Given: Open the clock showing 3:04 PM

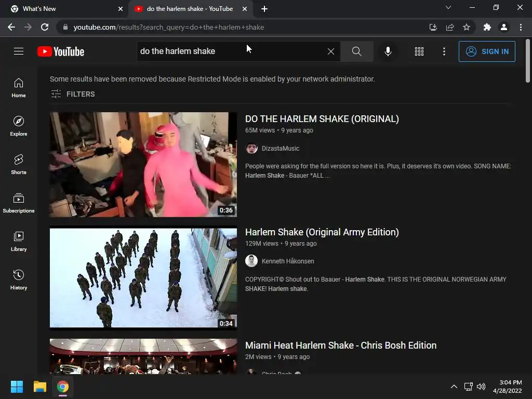Looking at the screenshot, I should [x=507, y=387].
